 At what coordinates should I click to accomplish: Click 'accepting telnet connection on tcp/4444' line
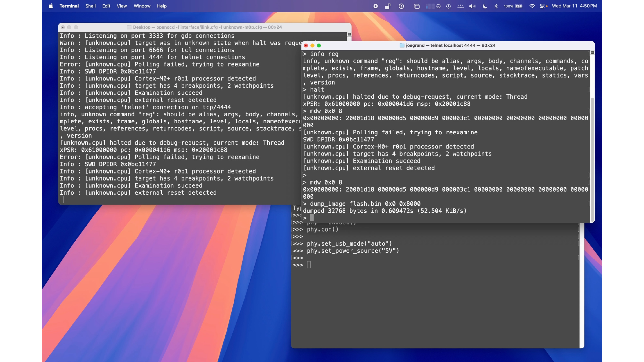click(145, 107)
